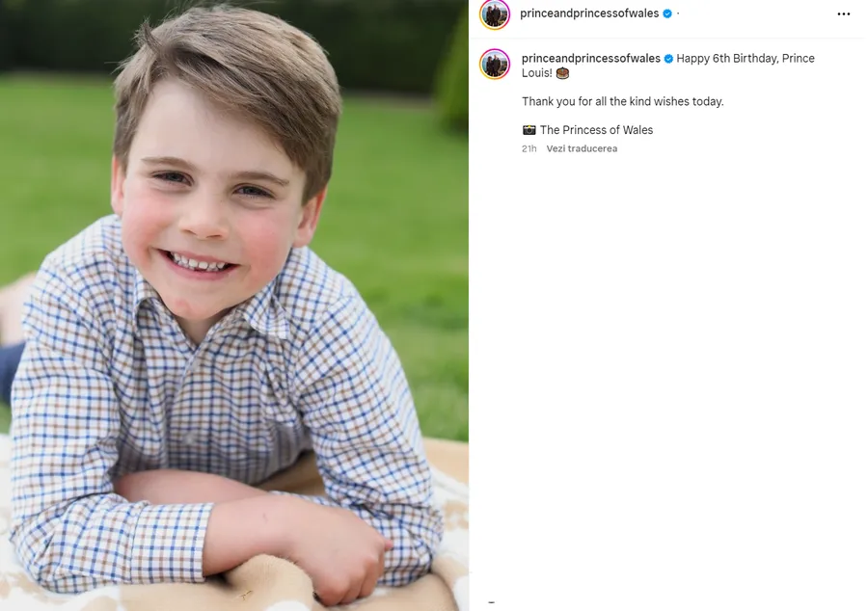Image resolution: width=868 pixels, height=611 pixels.
Task: Click 'Thank you for all the kind wishes' line
Action: click(x=622, y=101)
